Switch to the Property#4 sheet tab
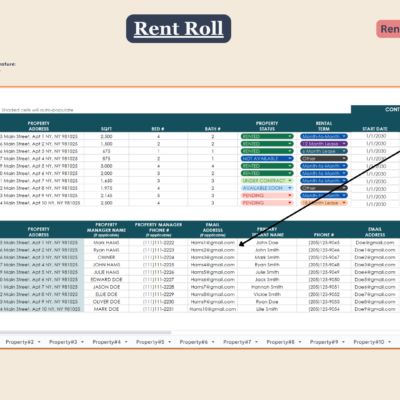Viewport: 400px width, 400px height. click(x=107, y=342)
